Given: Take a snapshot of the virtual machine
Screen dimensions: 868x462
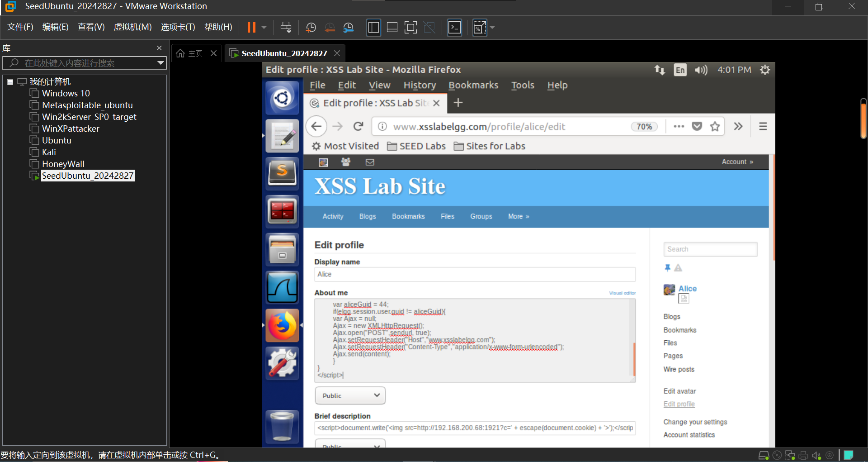Looking at the screenshot, I should tap(311, 28).
